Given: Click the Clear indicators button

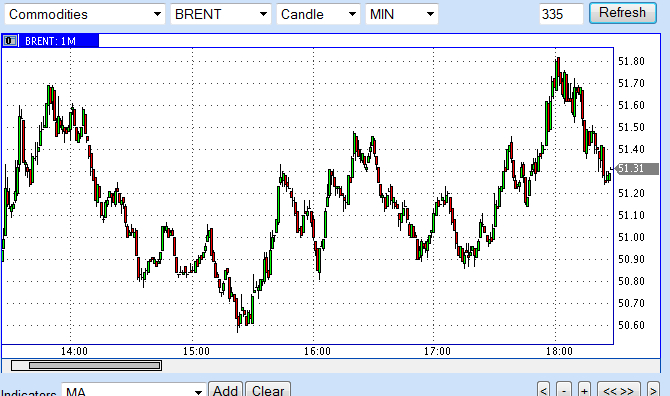Looking at the screenshot, I should click(x=268, y=390).
